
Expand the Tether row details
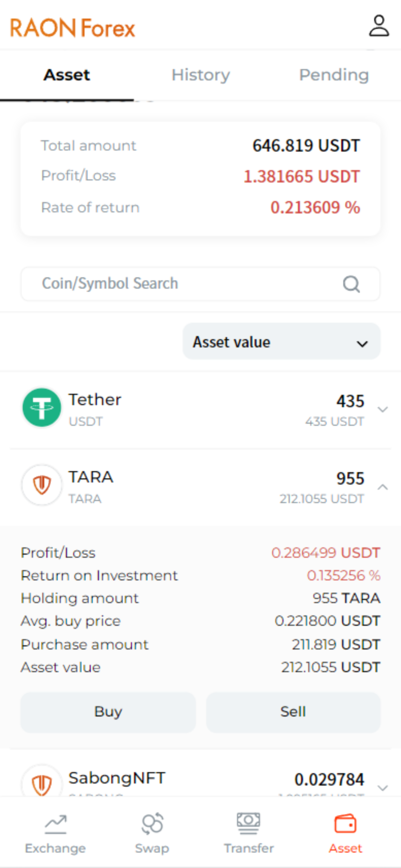tap(382, 410)
